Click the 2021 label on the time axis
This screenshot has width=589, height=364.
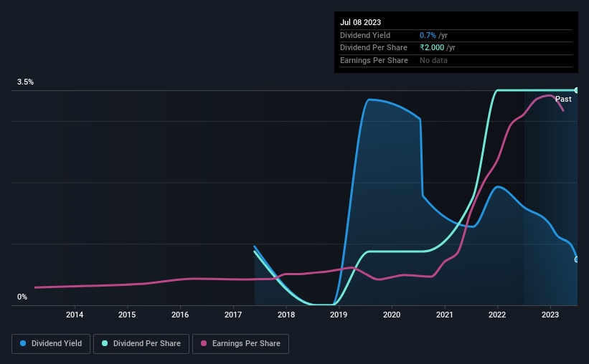point(444,315)
